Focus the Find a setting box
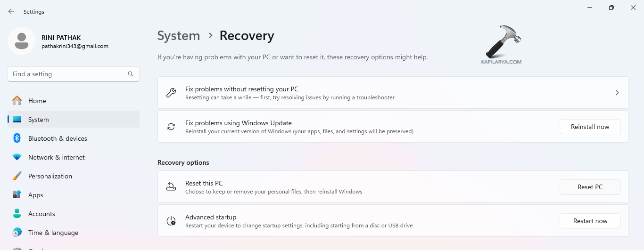 click(68, 74)
